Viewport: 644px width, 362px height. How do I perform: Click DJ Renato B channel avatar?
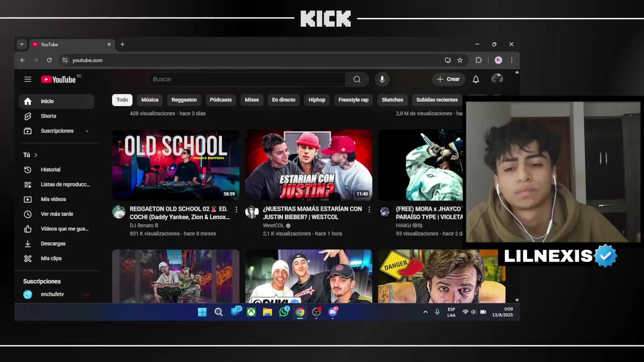pyautogui.click(x=119, y=212)
